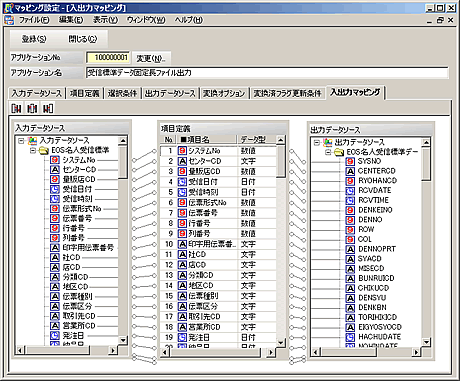Click 入力データソース root icon in tree

[32, 141]
